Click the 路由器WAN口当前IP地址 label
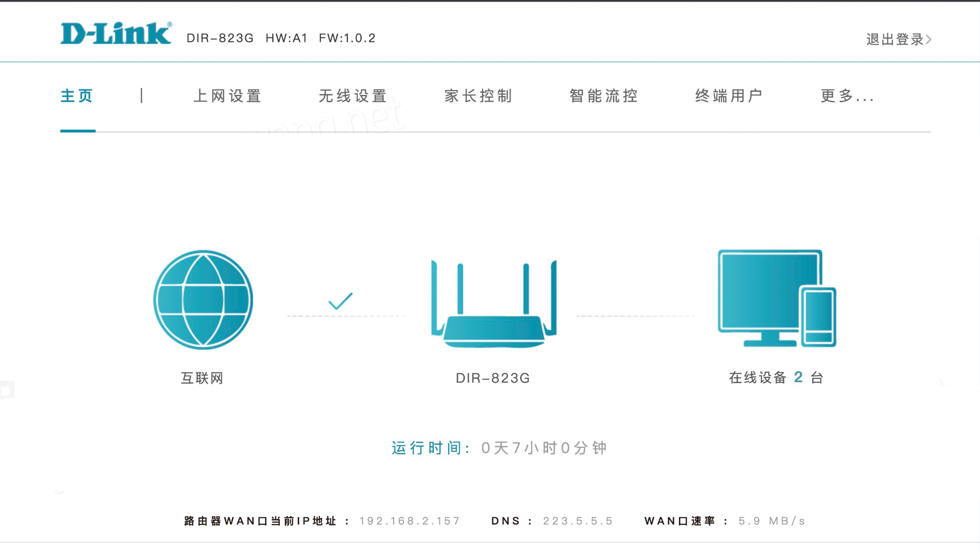Image resolution: width=980 pixels, height=552 pixels. point(267,521)
